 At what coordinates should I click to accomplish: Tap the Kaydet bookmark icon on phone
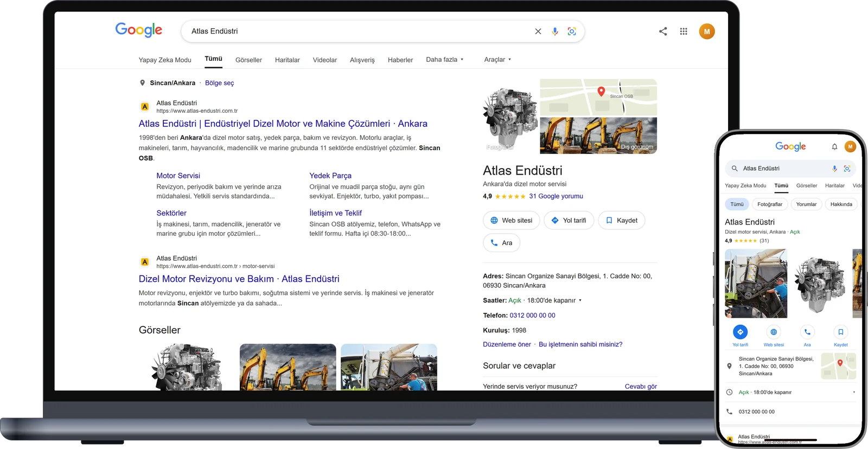click(841, 332)
